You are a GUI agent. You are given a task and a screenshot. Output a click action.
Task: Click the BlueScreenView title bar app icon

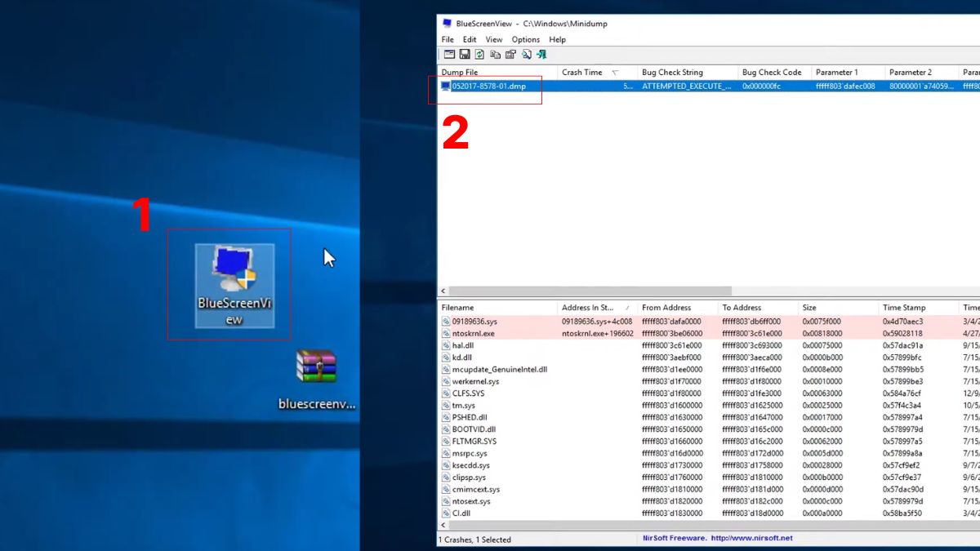(447, 24)
